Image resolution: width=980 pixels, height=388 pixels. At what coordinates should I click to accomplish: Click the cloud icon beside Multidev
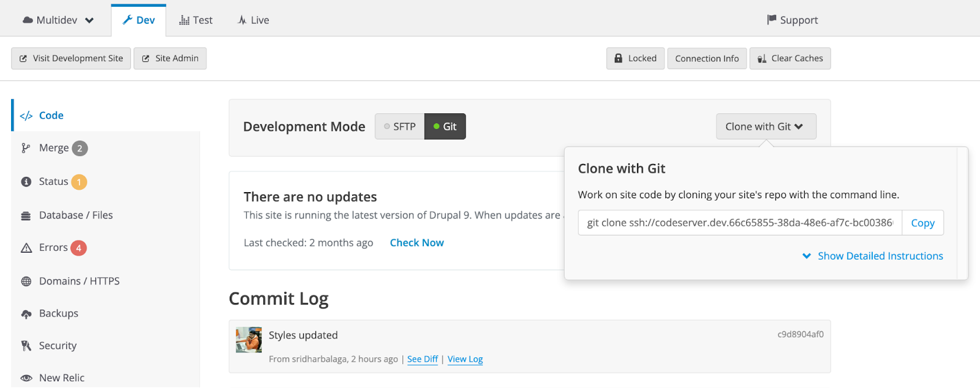[x=28, y=20]
